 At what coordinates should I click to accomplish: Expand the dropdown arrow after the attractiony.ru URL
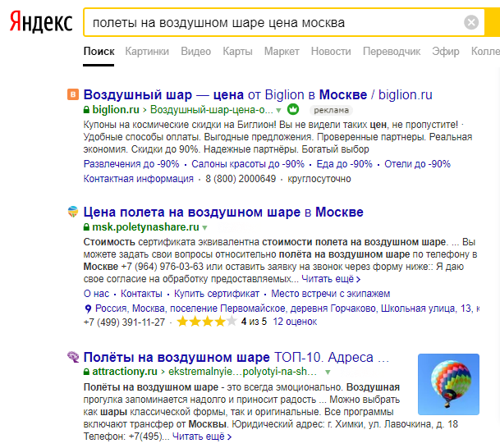[328, 373]
